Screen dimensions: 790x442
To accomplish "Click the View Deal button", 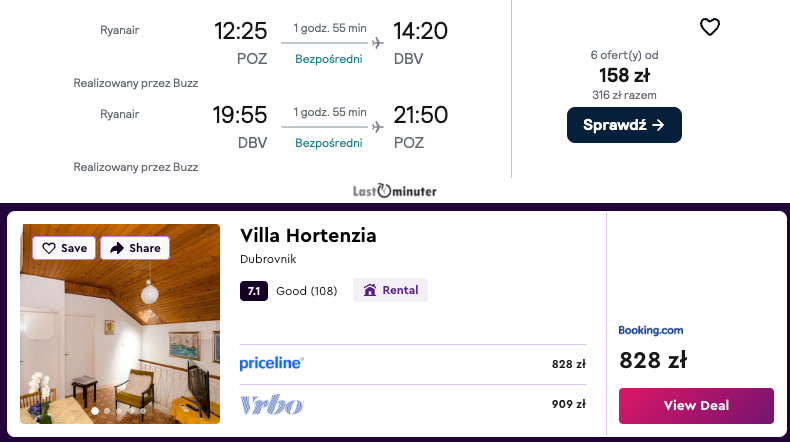I will click(696, 405).
